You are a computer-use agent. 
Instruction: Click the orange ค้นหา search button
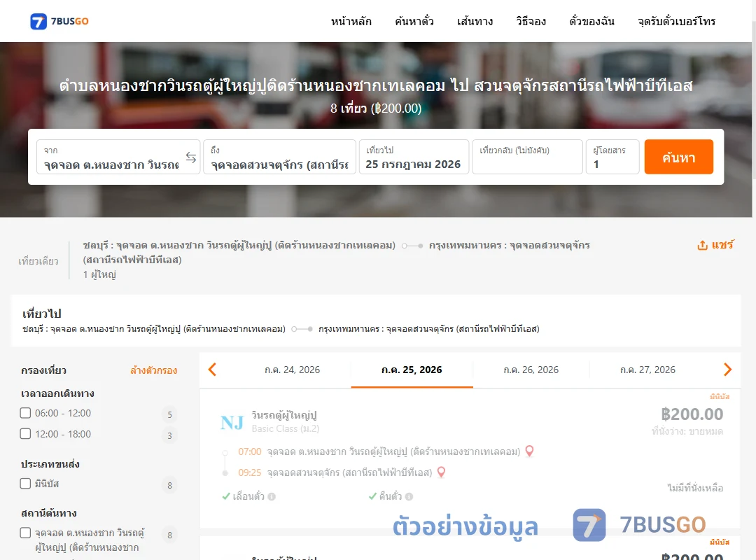pyautogui.click(x=678, y=157)
